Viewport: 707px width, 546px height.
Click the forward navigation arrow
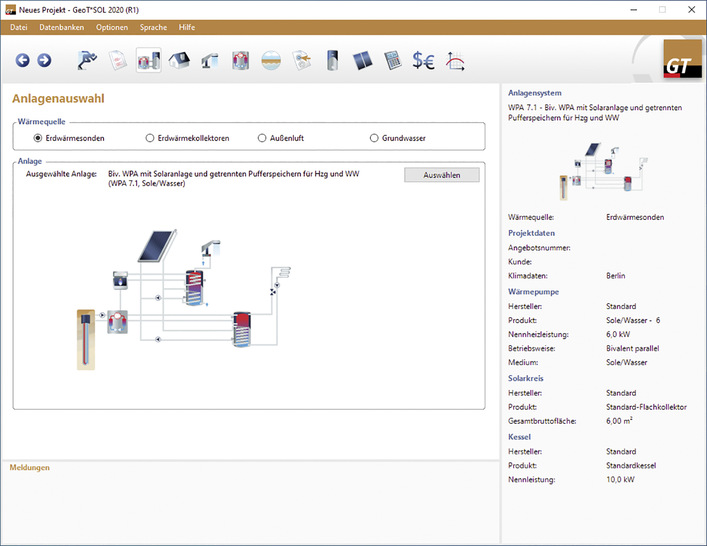coord(44,61)
